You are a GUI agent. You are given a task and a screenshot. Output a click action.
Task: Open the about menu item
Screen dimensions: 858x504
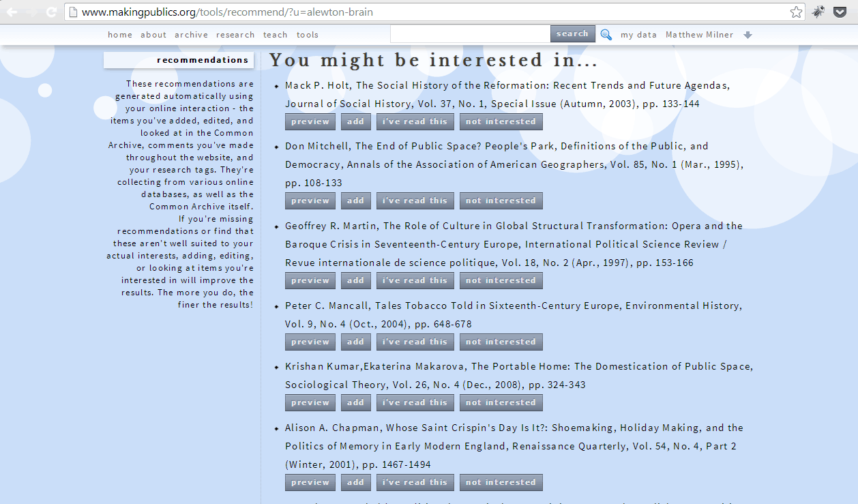coord(153,35)
